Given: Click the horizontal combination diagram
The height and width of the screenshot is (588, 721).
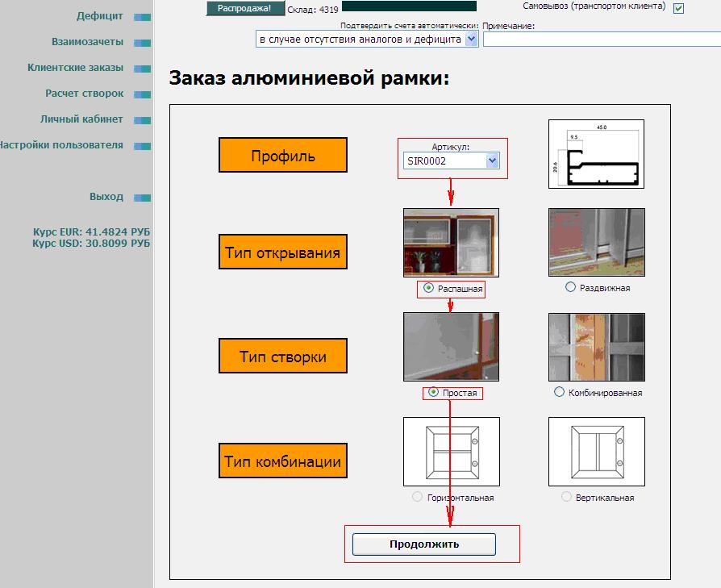Looking at the screenshot, I should (x=451, y=452).
